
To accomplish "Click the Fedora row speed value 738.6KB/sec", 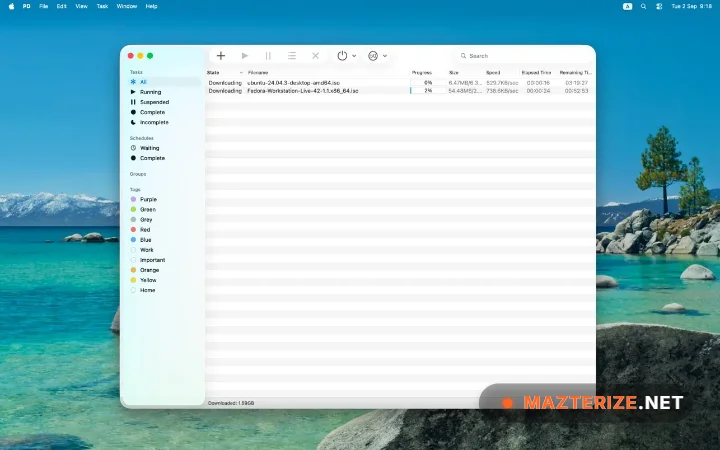I will [502, 91].
